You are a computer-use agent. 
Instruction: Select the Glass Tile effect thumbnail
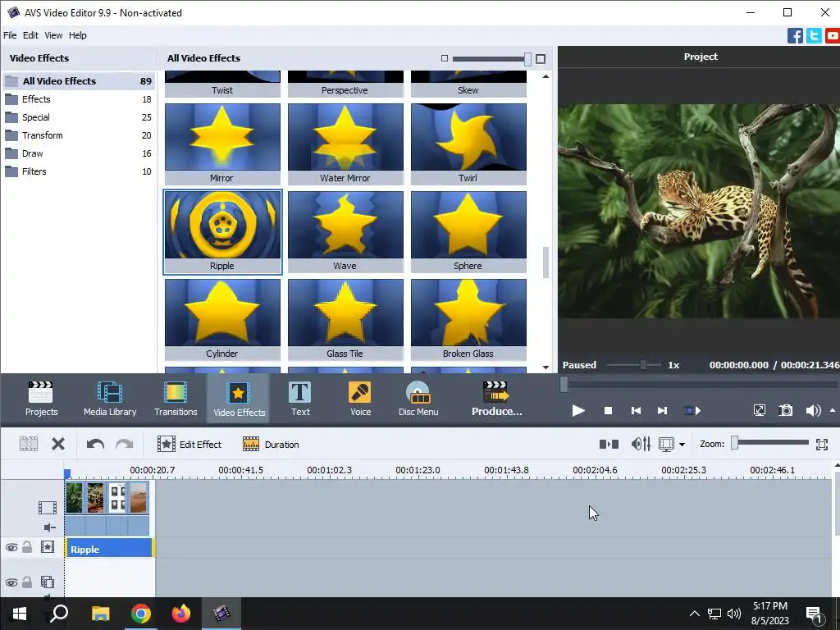(345, 319)
